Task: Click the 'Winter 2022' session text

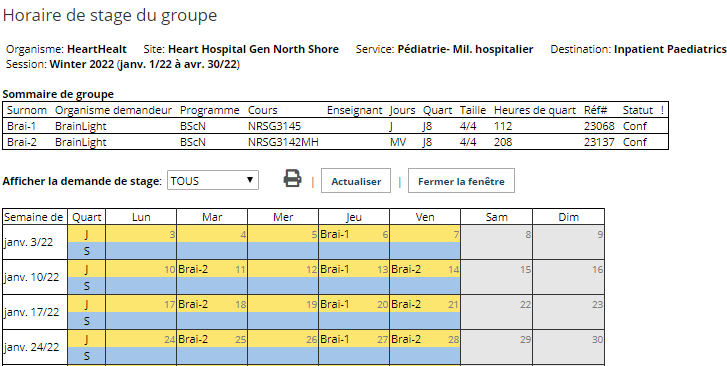Action: [82, 64]
